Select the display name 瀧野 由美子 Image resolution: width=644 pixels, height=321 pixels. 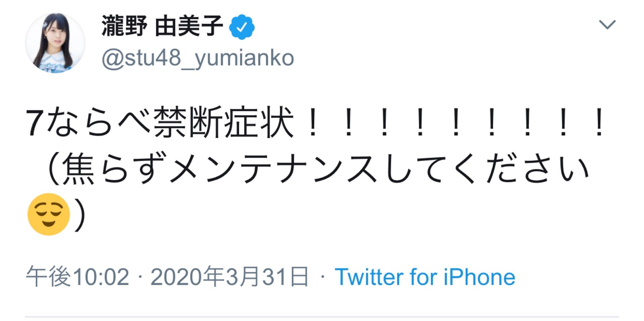[x=162, y=26]
